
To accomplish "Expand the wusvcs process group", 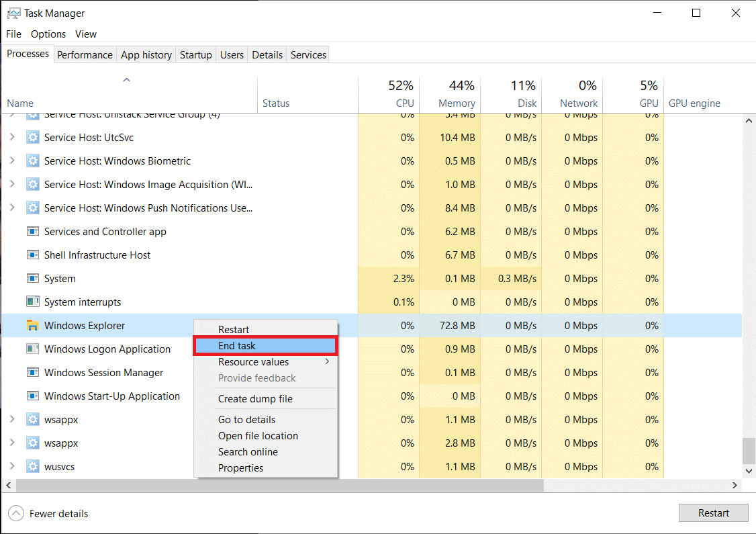I will pos(12,466).
